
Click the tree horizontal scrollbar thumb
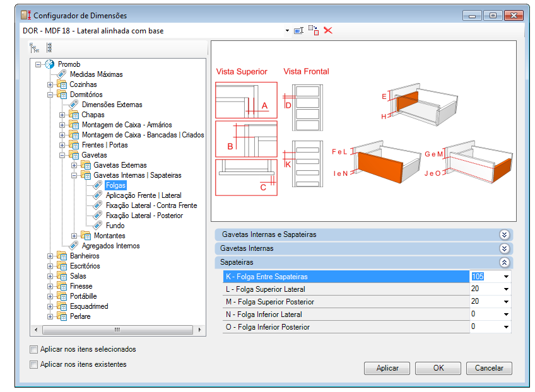click(x=117, y=330)
